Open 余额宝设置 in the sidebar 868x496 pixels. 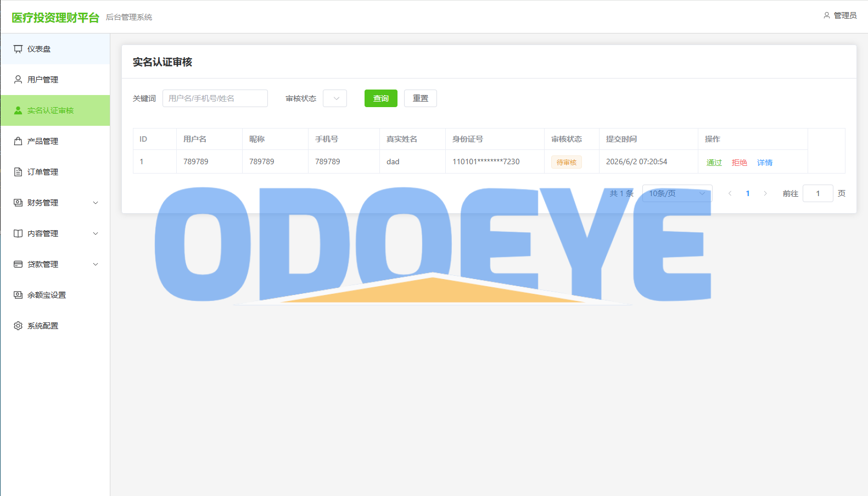pos(55,295)
